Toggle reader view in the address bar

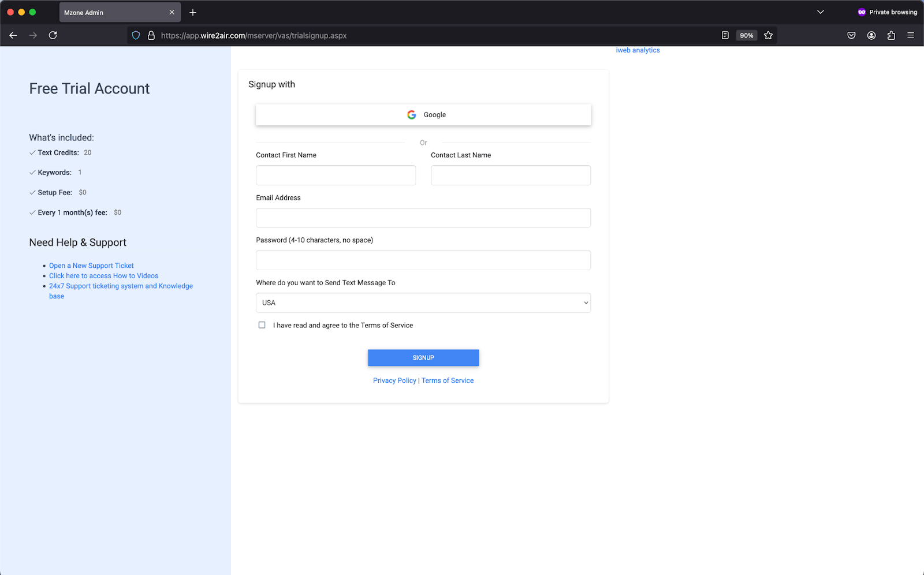725,35
